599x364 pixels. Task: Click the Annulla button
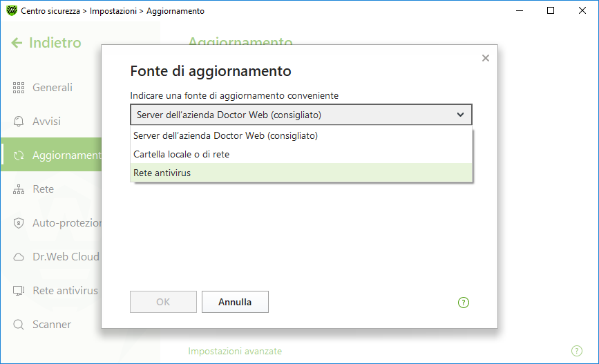click(x=235, y=302)
